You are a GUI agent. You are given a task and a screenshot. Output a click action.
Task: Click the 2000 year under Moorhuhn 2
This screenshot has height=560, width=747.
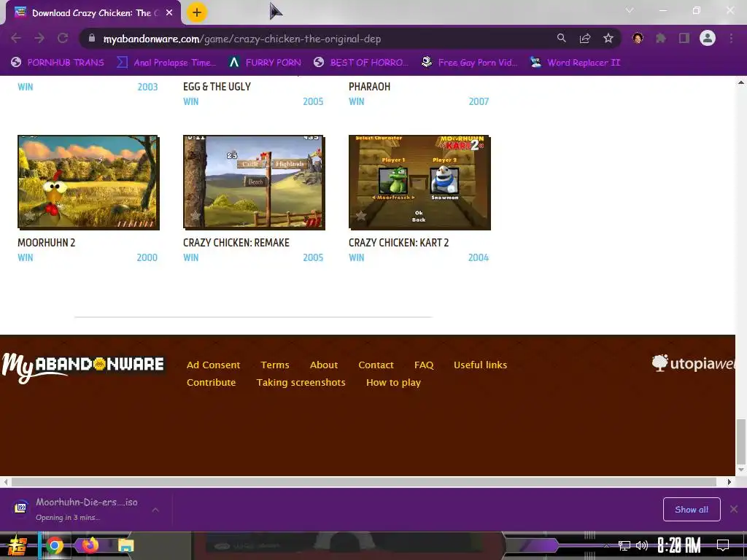coord(147,257)
